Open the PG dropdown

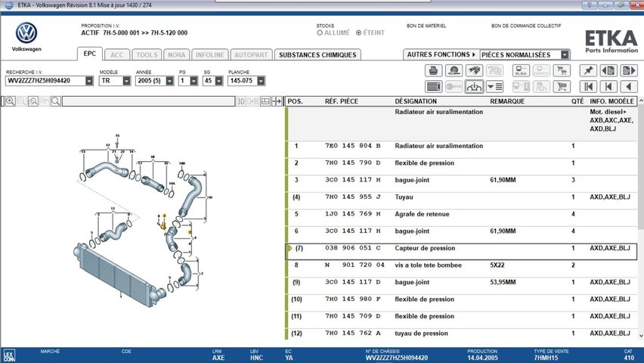click(194, 81)
